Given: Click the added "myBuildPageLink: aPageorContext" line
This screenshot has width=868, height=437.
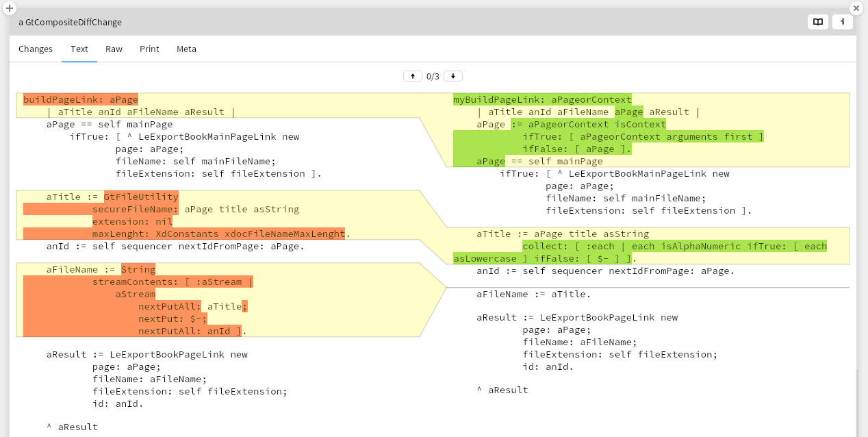Looking at the screenshot, I should pos(542,99).
